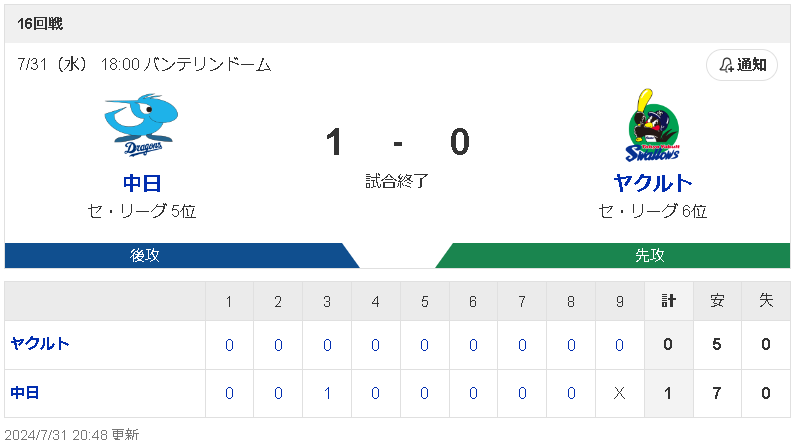Select ヤクルト 7th inning score

[x=522, y=345]
